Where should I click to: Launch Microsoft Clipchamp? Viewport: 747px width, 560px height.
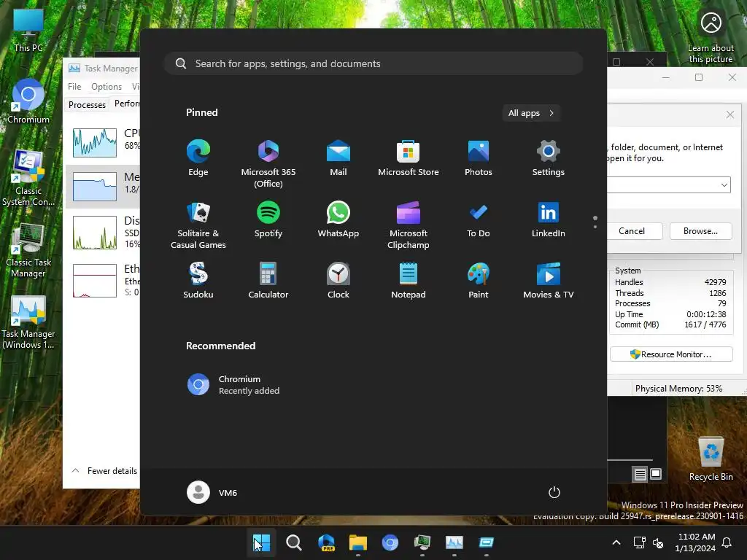click(409, 225)
